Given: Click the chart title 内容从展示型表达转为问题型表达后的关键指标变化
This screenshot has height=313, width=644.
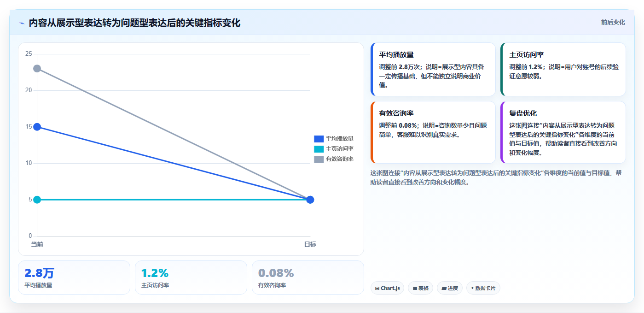Looking at the screenshot, I should pyautogui.click(x=134, y=23).
